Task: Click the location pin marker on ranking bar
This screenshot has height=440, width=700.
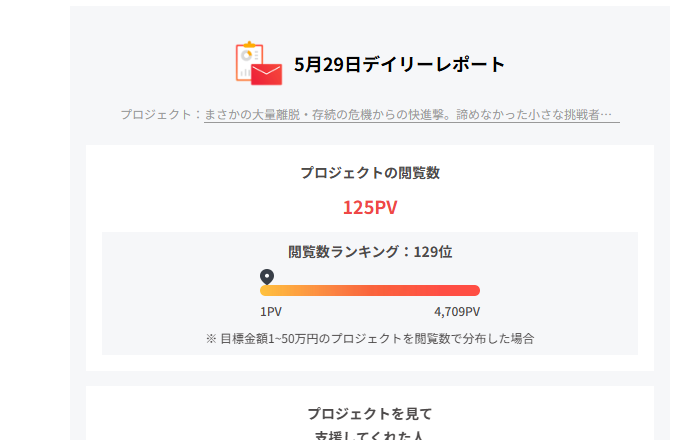Action: 267,277
